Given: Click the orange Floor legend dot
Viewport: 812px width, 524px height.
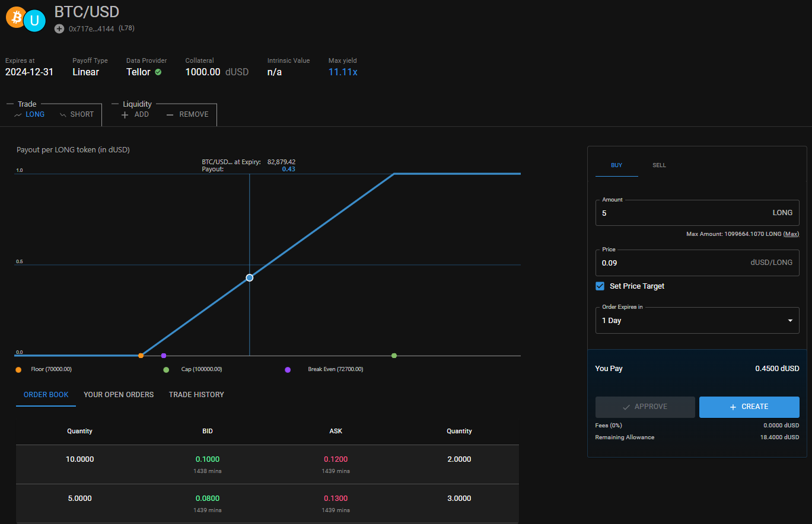Looking at the screenshot, I should click(x=19, y=369).
